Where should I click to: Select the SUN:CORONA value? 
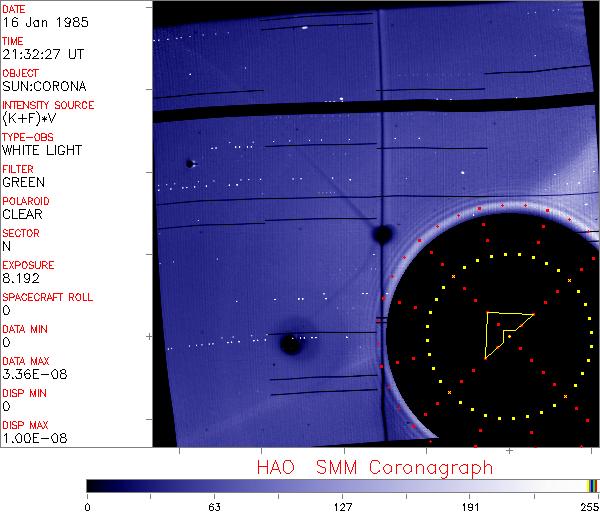(x=44, y=86)
